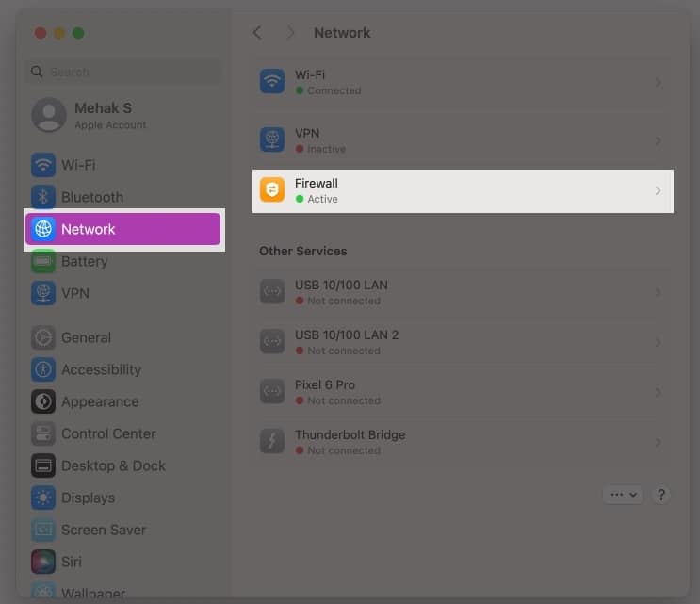Click the search magnifier icon
700x604 pixels.
(37, 72)
